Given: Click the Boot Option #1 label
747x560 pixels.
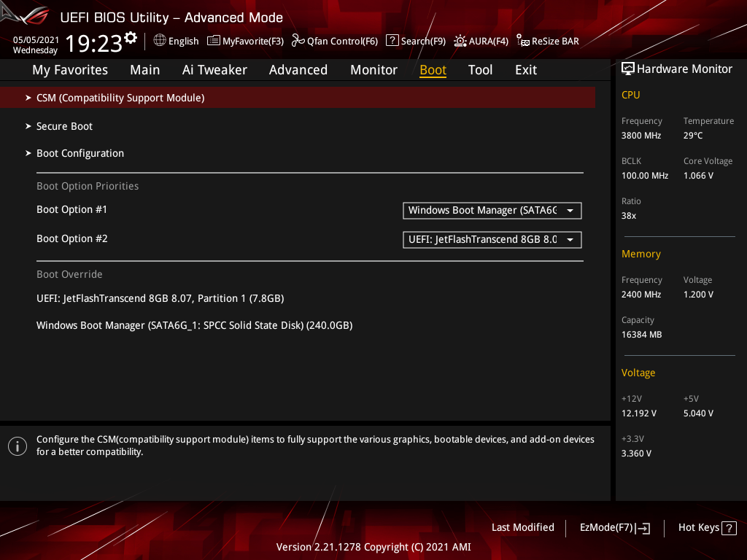Looking at the screenshot, I should (72, 209).
